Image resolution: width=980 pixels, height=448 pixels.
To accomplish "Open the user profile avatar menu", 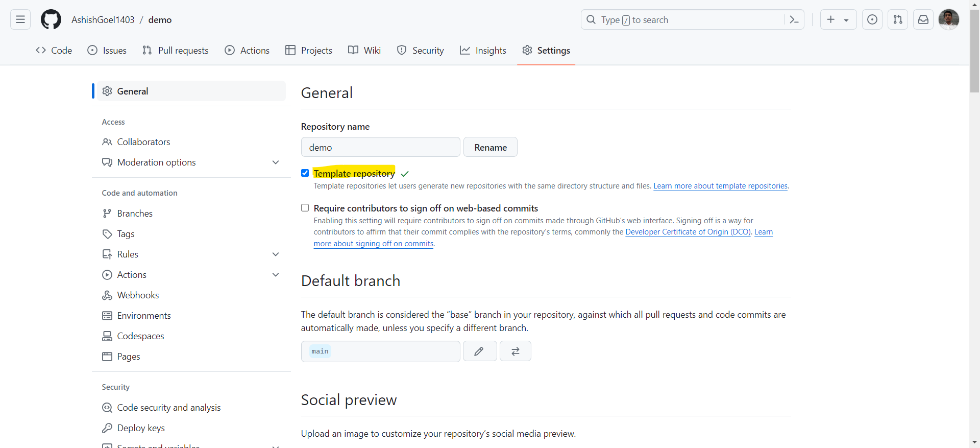I will 948,20.
